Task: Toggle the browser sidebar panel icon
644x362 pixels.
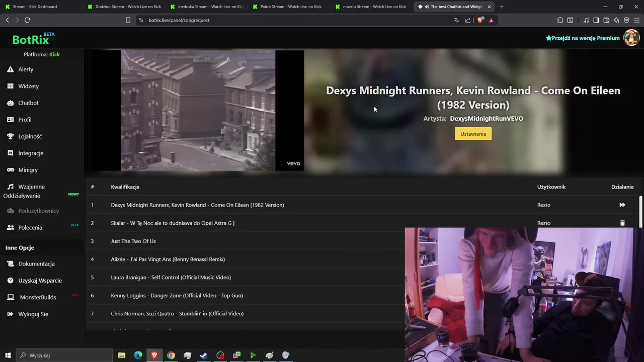Action: (596, 20)
